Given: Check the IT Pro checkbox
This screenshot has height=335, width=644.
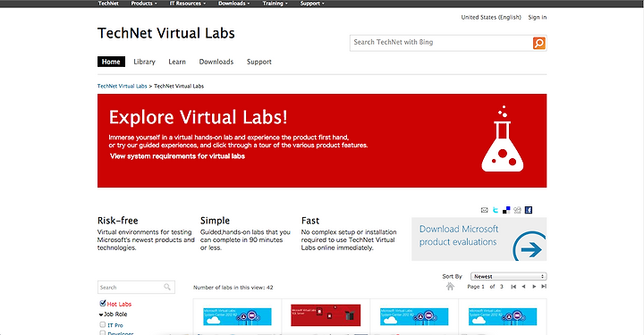Looking at the screenshot, I should click(x=103, y=325).
